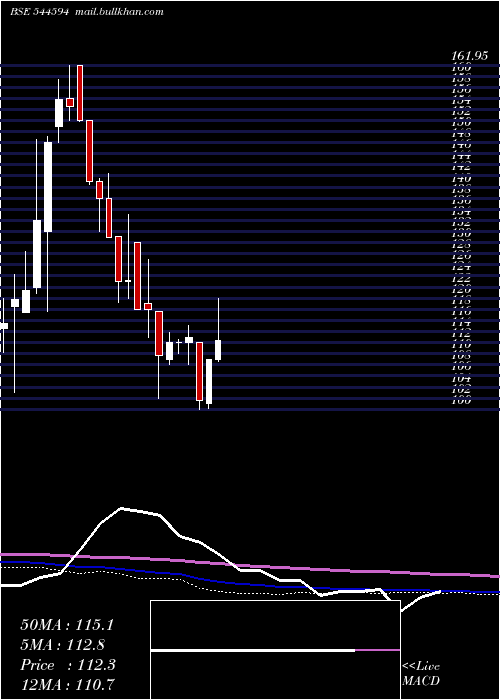Viewport: 500px width, 700px height.
Task: Click inside the MACD indicator box
Action: point(275,650)
